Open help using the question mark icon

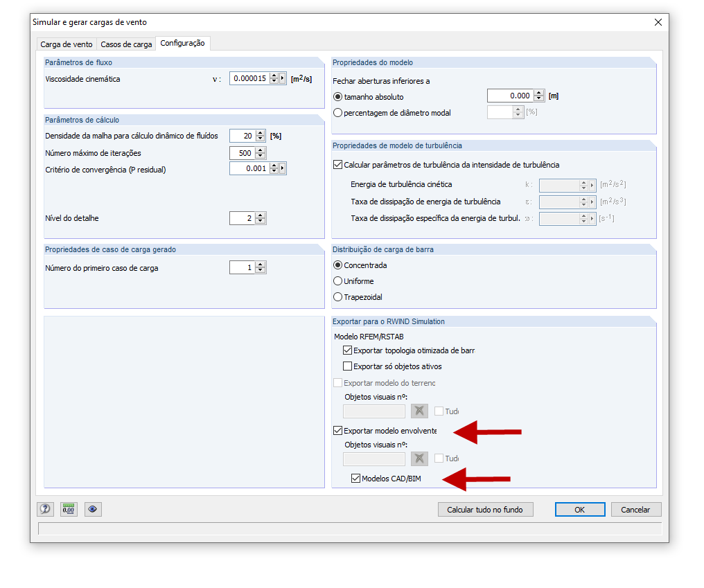[45, 509]
